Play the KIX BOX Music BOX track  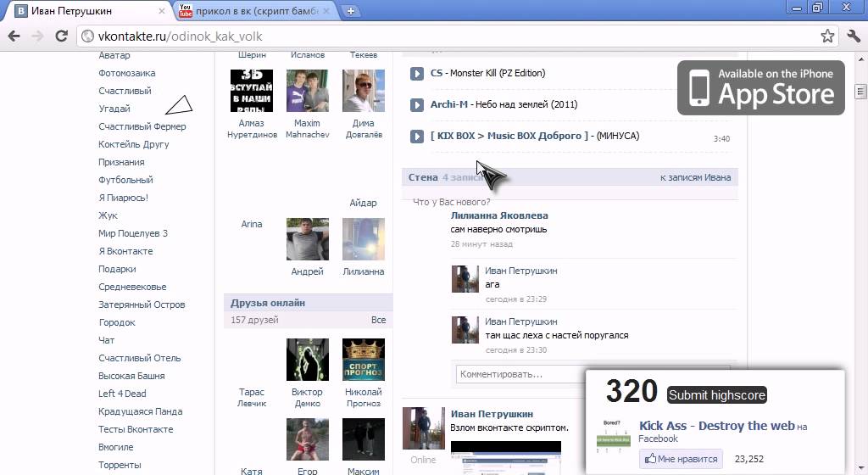(x=417, y=137)
